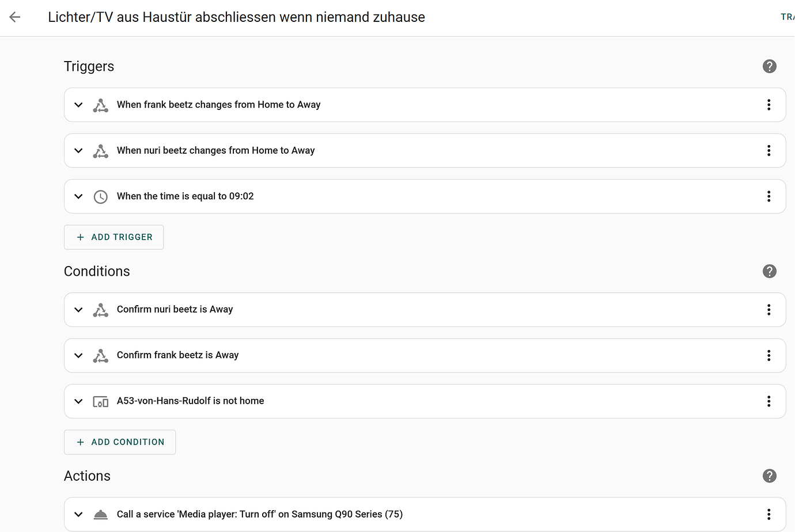
Task: Click the person tracker icon on nuri beetz trigger
Action: click(x=101, y=150)
